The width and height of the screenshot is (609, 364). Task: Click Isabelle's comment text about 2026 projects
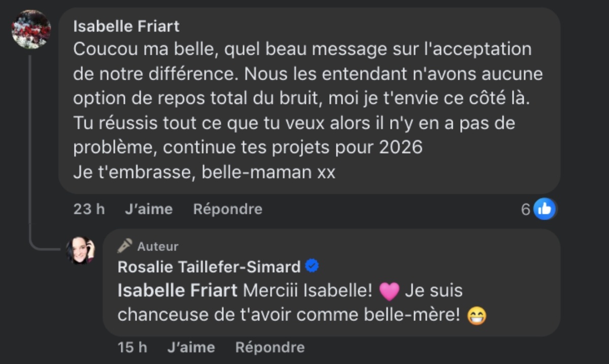(248, 147)
